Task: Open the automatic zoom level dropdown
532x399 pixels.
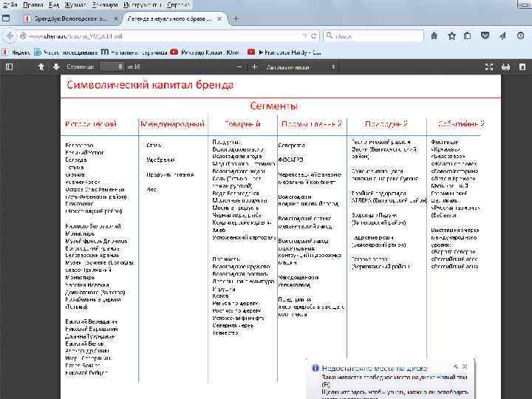Action: (301, 67)
